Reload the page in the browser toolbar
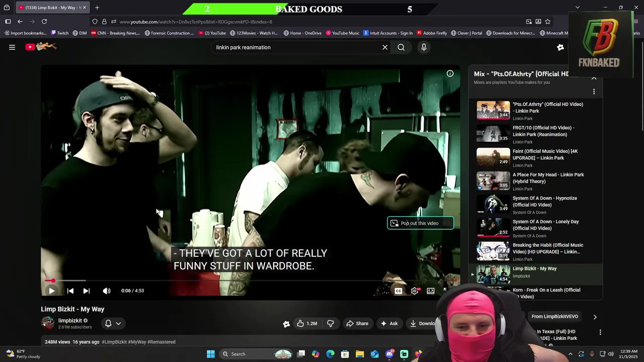644x362 pixels. point(44,22)
